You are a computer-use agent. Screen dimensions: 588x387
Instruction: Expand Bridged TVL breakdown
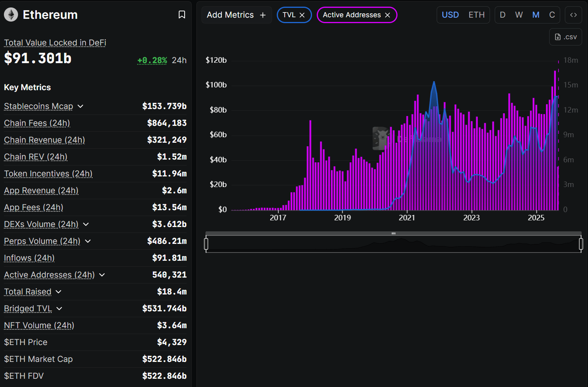click(59, 309)
